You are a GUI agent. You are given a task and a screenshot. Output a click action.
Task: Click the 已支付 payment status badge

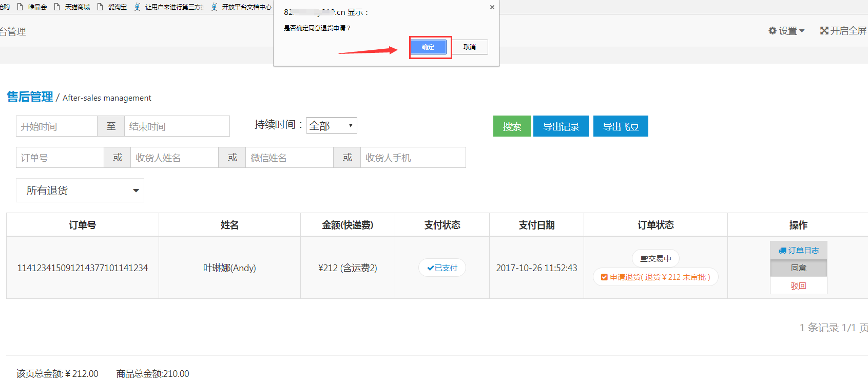pos(442,268)
